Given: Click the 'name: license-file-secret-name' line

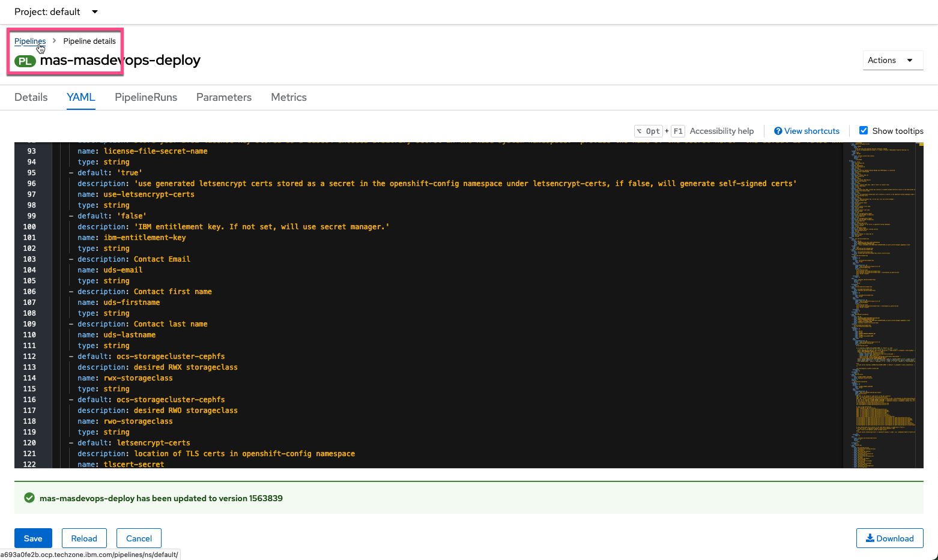Looking at the screenshot, I should pyautogui.click(x=142, y=151).
